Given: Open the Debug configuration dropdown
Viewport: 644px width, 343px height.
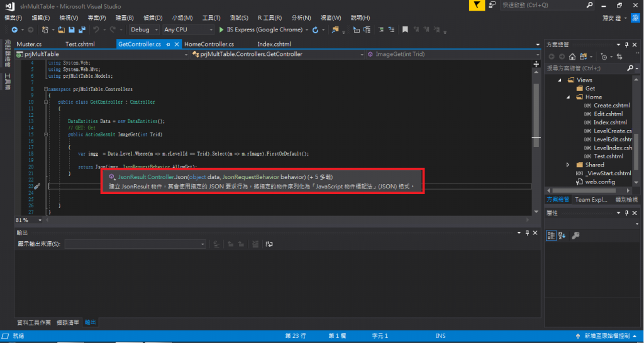Looking at the screenshot, I should coord(144,30).
